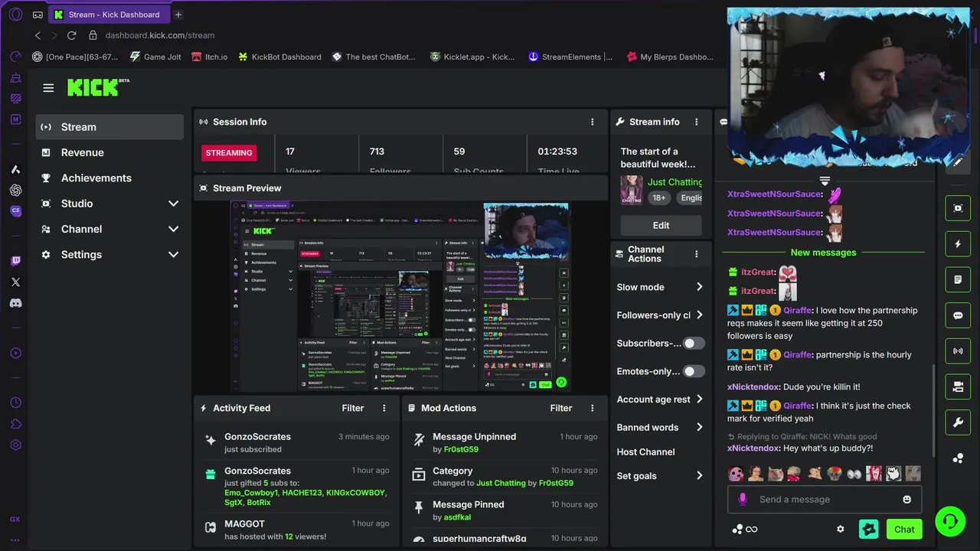Image resolution: width=980 pixels, height=551 pixels.
Task: Open StreamElements bookmark
Action: coord(570,57)
